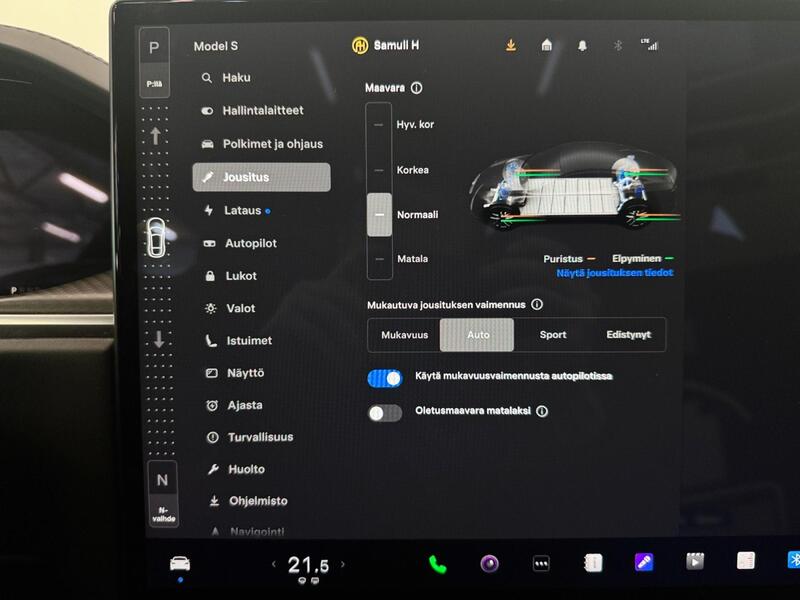
Task: Open the notifications bell icon
Action: pyautogui.click(x=585, y=45)
